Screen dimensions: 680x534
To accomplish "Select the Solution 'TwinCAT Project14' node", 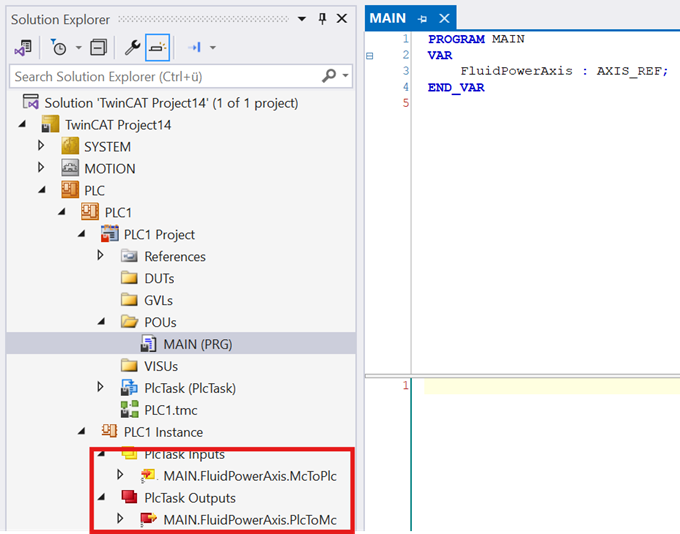I will click(x=171, y=103).
